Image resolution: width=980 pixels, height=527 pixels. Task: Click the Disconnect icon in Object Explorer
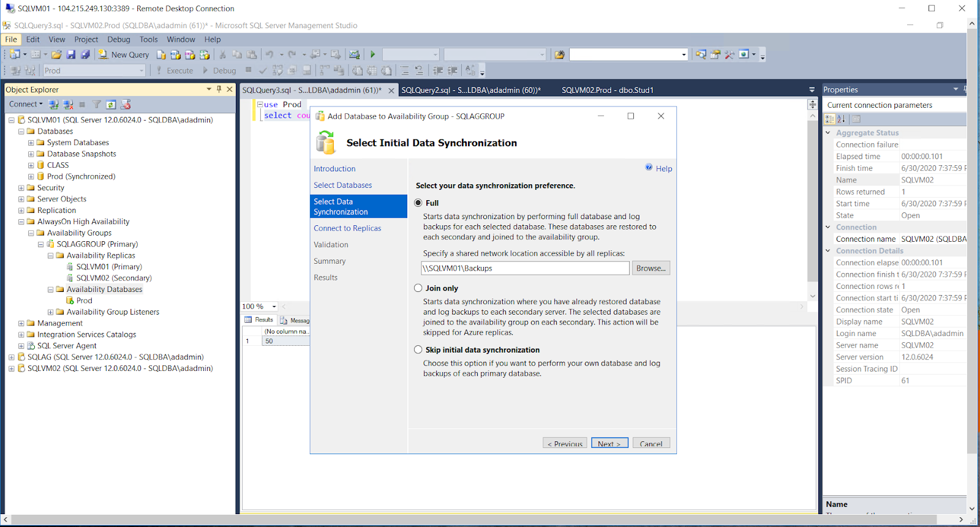(69, 105)
